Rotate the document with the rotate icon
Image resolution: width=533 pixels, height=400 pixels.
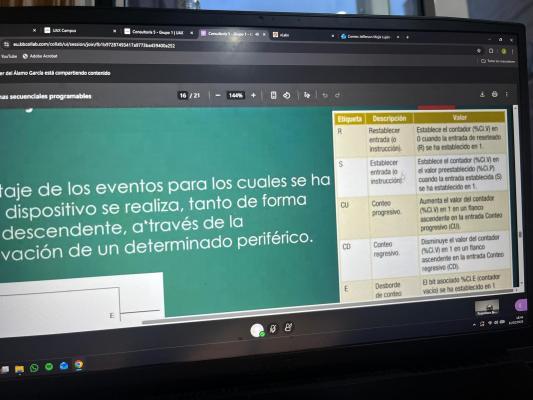pos(287,95)
